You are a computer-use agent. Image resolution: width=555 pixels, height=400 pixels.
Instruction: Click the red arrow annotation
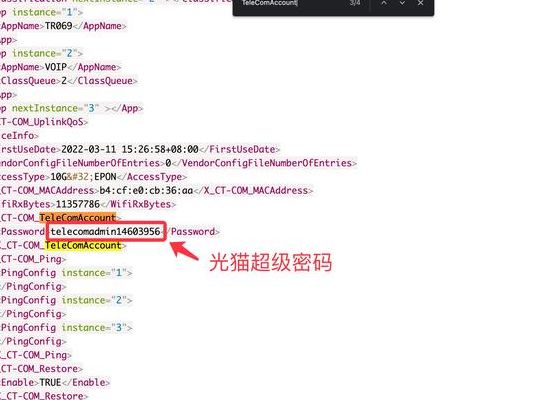(x=184, y=250)
